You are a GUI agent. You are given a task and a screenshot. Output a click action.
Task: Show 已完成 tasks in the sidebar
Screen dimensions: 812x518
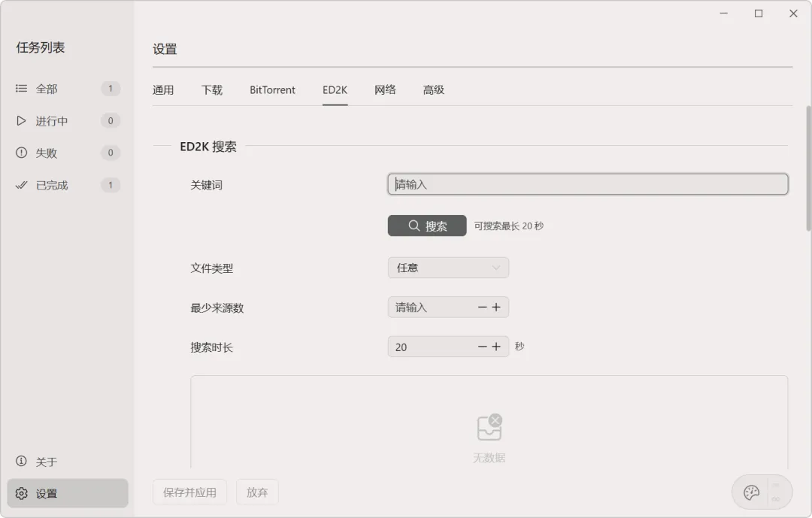[x=68, y=185]
